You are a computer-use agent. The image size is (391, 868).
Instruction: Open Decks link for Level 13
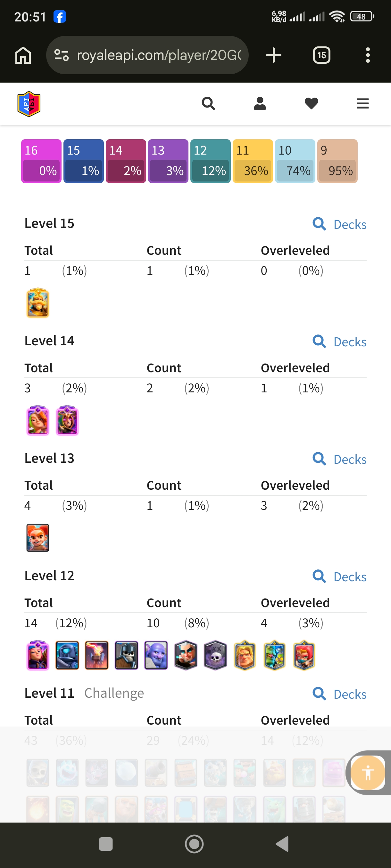tap(339, 459)
